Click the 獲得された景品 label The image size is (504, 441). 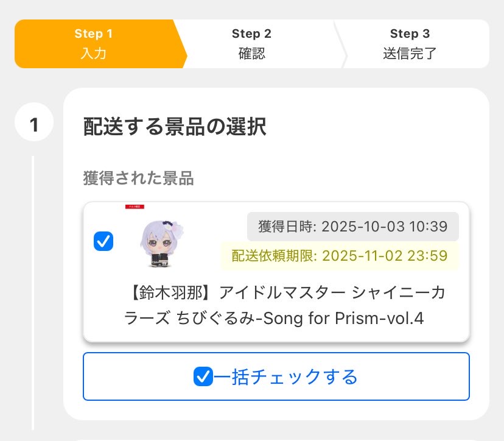138,178
